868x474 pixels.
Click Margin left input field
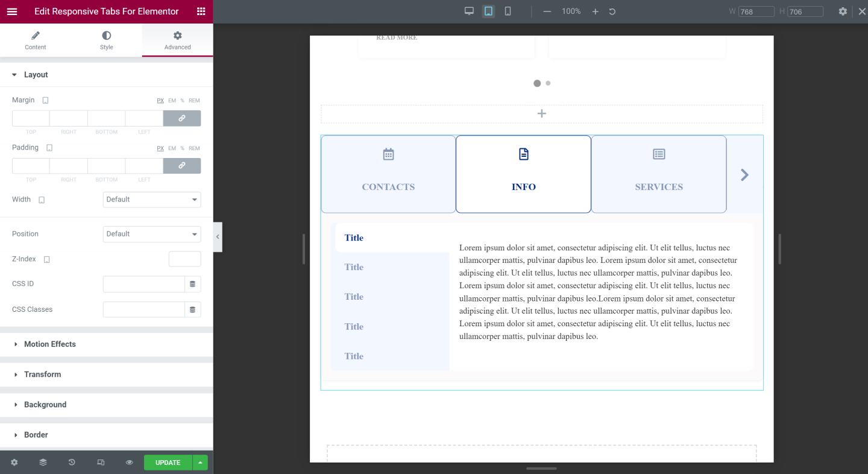pyautogui.click(x=144, y=118)
